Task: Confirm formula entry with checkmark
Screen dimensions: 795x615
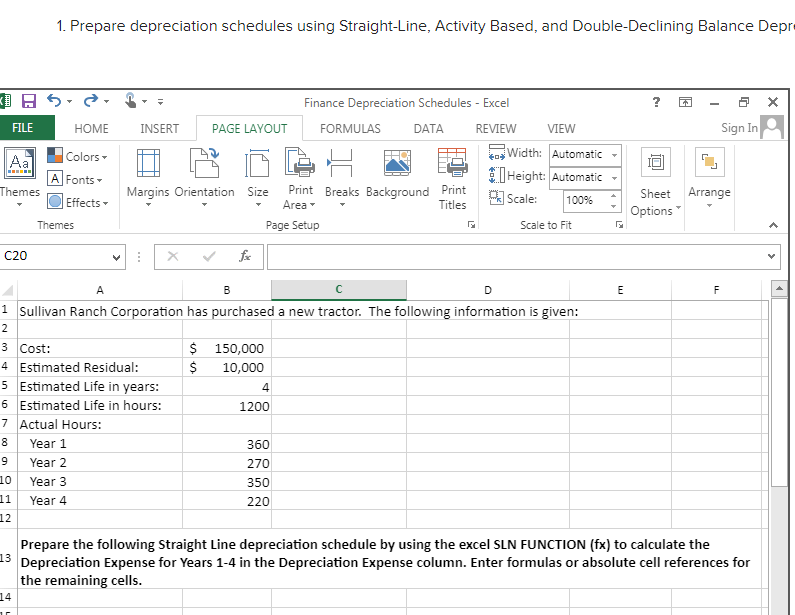Action: click(x=209, y=257)
